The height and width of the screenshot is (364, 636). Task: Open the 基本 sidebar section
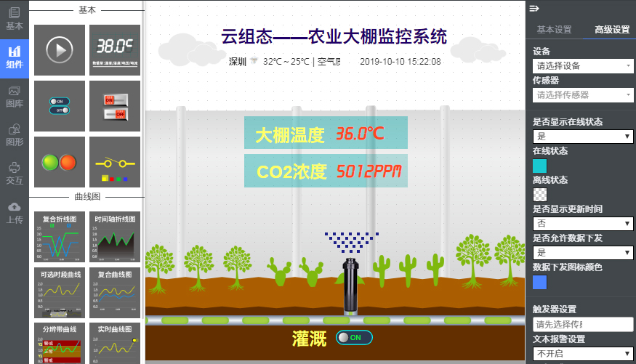(x=15, y=18)
